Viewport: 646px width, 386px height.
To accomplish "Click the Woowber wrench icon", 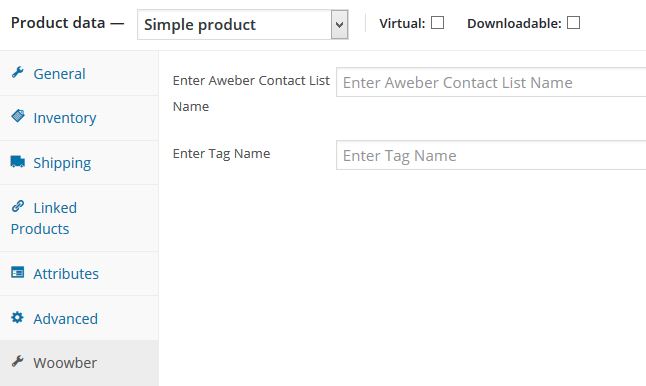I will 17,361.
